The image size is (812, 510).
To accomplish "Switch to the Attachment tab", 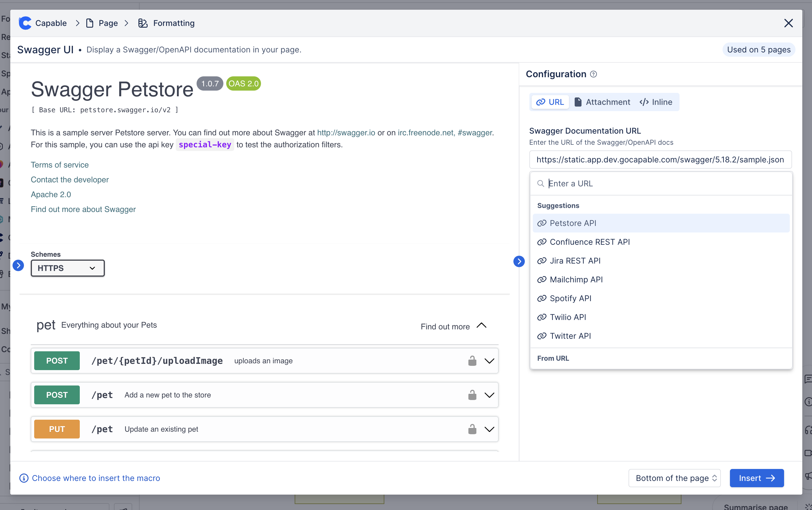I will click(x=602, y=102).
